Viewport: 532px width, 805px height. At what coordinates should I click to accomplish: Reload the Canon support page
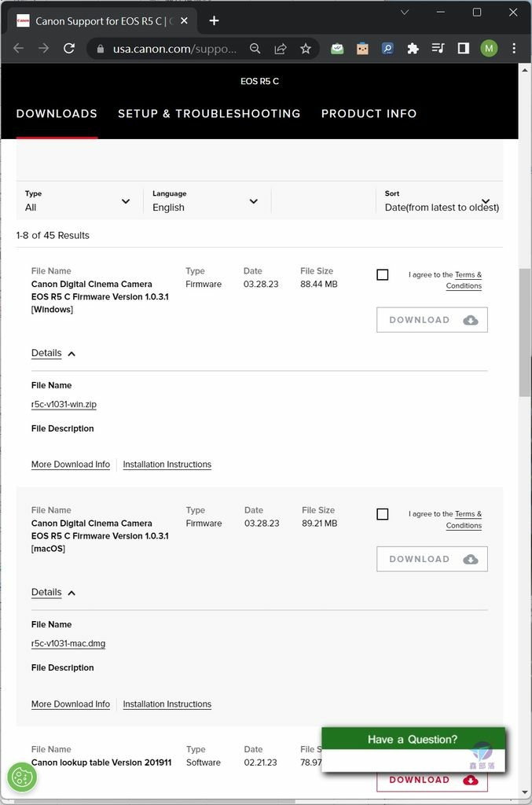click(68, 48)
